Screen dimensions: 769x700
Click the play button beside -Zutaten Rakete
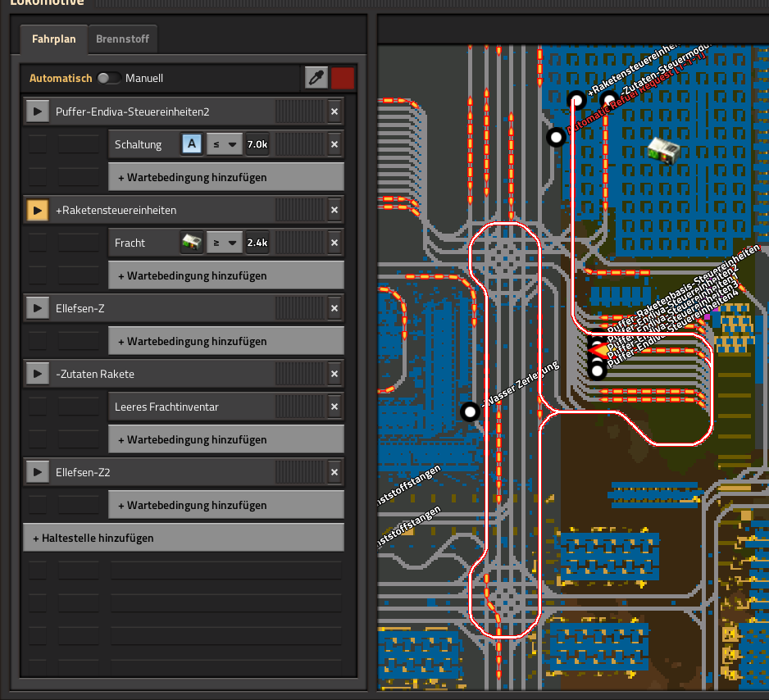[37, 374]
